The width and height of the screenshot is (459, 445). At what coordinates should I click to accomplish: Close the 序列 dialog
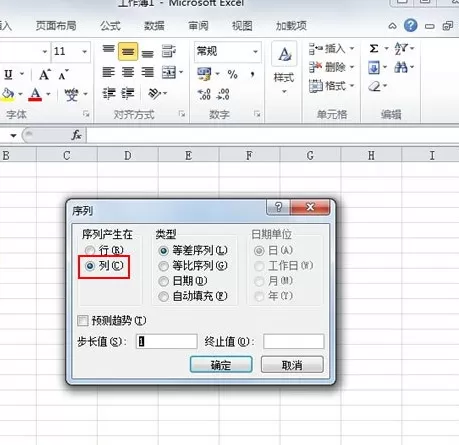pos(310,207)
